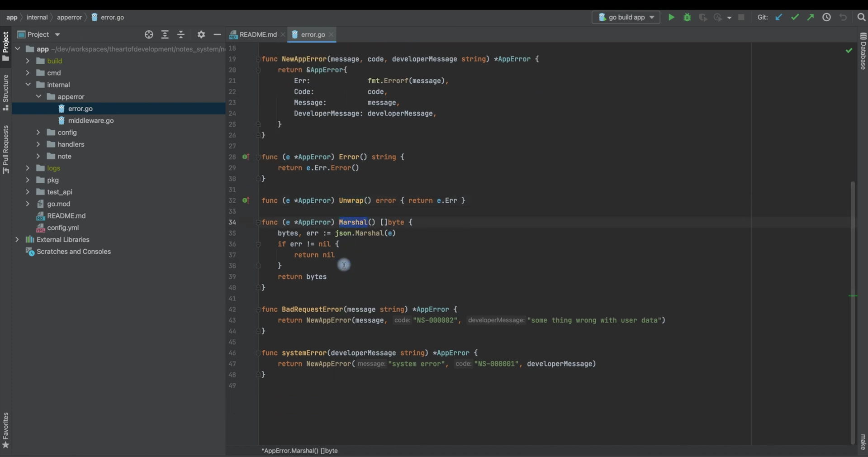Close the error.go tab
Viewport: 868px width, 457px height.
(331, 34)
